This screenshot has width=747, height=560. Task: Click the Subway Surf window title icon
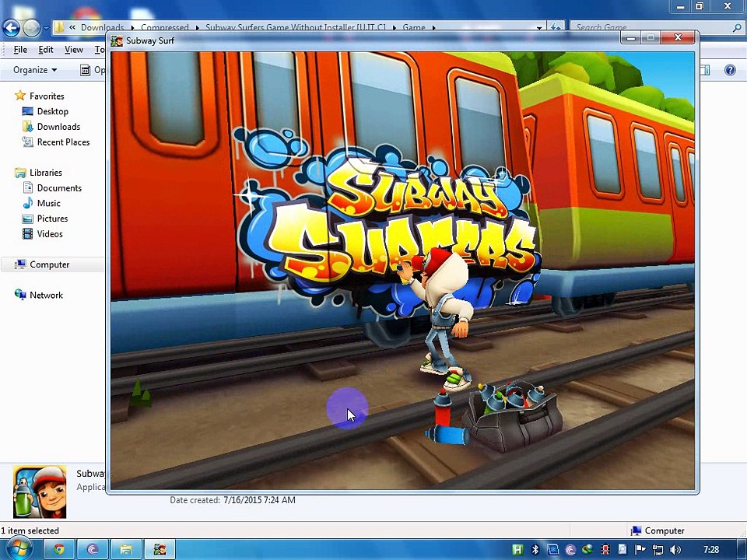[x=116, y=41]
